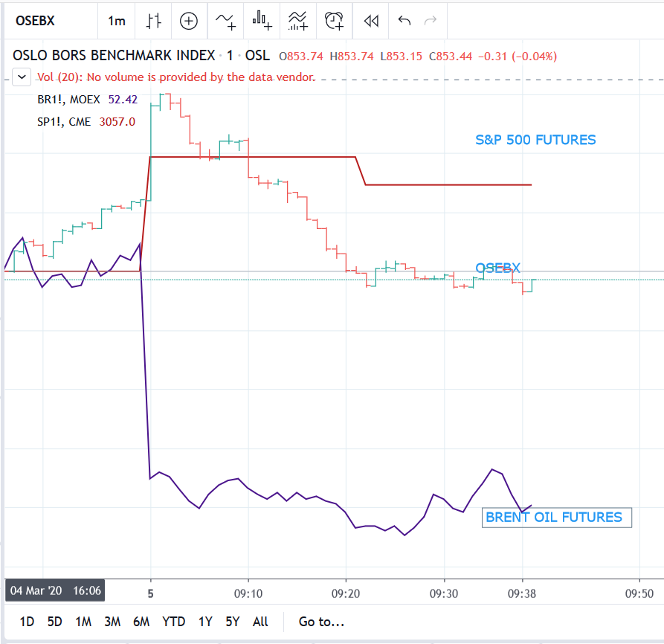This screenshot has height=644, width=664.
Task: Switch range to 5Y
Action: (x=233, y=622)
